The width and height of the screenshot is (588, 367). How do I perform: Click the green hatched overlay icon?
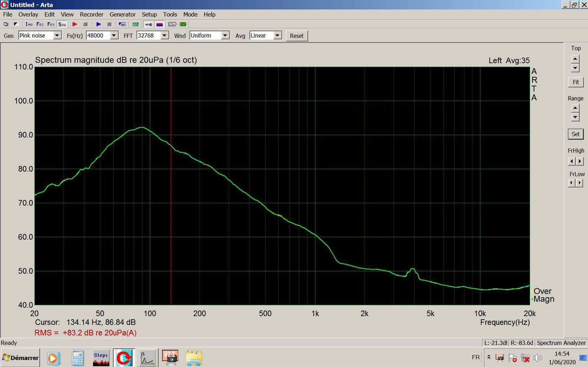tap(136, 24)
